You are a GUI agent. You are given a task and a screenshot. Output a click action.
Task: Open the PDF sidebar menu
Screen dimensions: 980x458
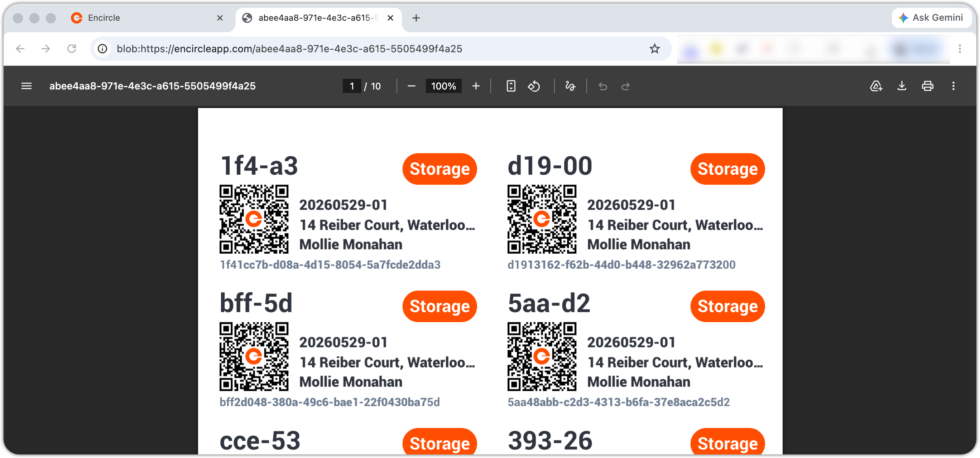click(26, 86)
